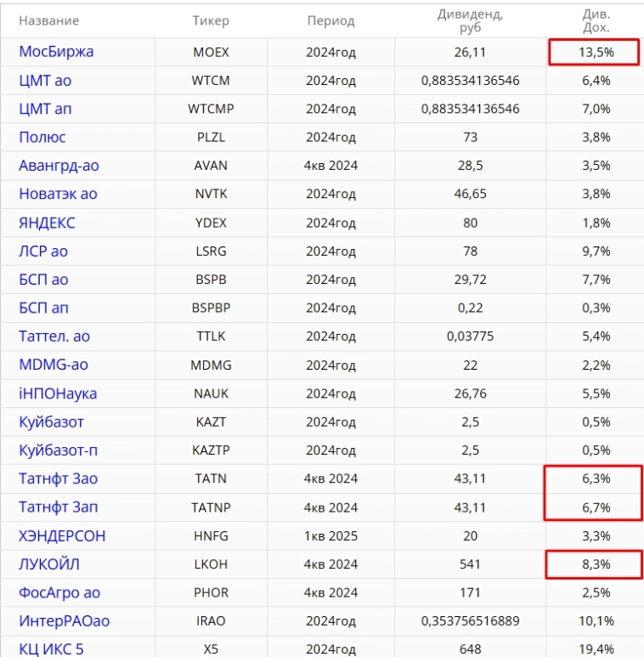Open the КЦ ИКС 5 link
The image size is (644, 657).
[x=51, y=650]
